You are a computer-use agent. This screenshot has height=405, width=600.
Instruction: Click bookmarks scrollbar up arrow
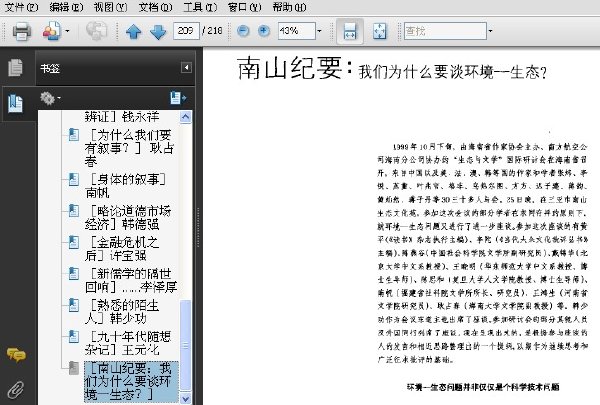186,117
